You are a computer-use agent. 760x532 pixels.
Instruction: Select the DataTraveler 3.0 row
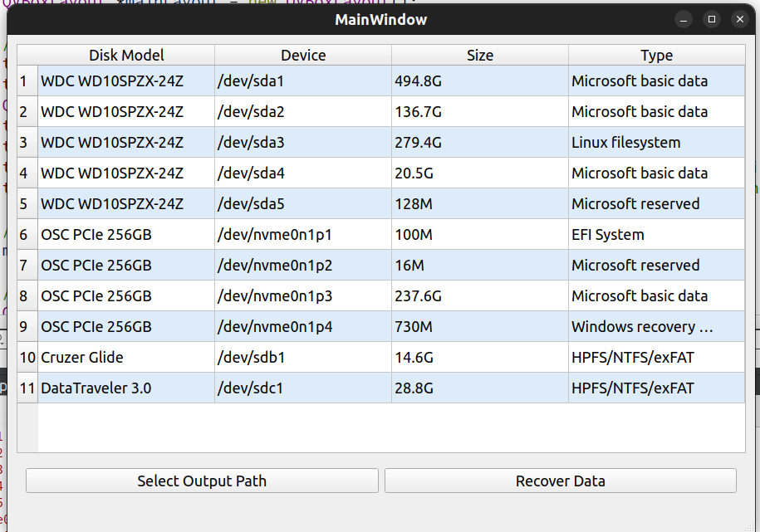(x=302, y=388)
